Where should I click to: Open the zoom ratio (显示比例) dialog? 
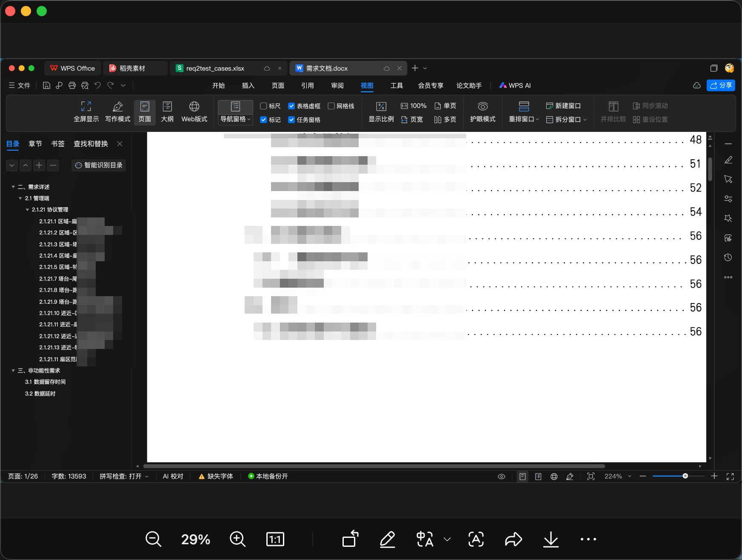(381, 112)
